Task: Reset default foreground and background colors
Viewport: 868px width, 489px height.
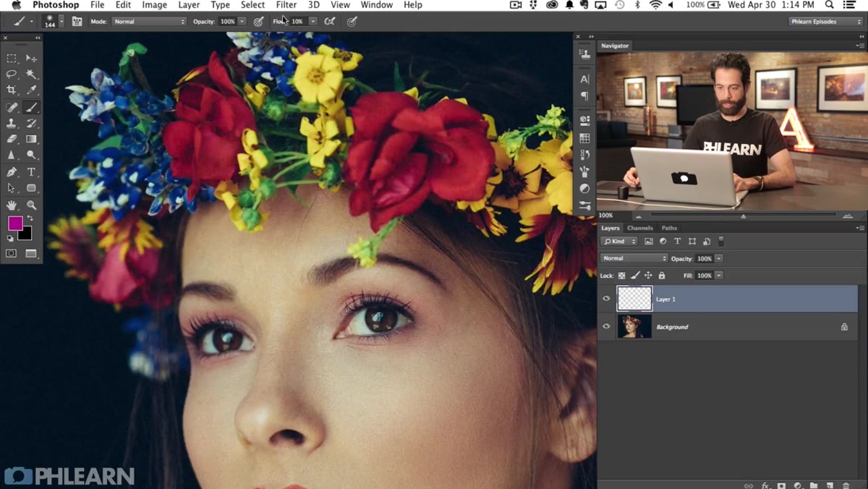Action: [10, 238]
